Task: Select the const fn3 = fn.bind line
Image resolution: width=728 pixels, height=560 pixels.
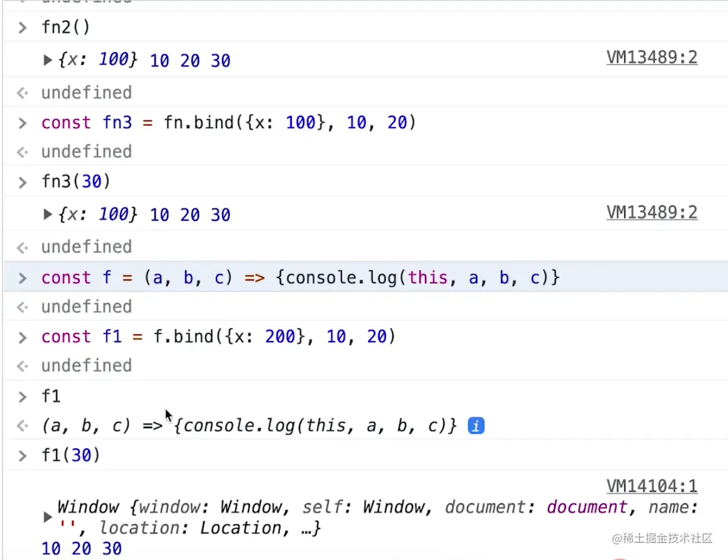Action: click(x=228, y=122)
